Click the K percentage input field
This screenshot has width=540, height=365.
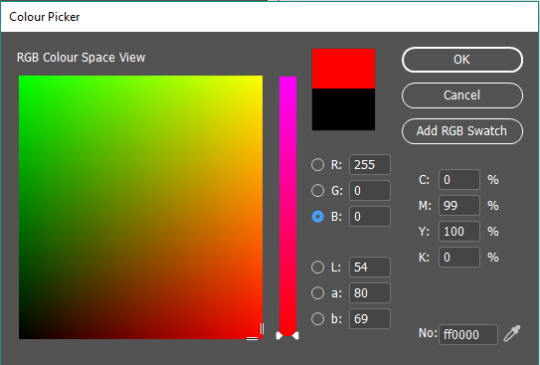click(x=459, y=257)
